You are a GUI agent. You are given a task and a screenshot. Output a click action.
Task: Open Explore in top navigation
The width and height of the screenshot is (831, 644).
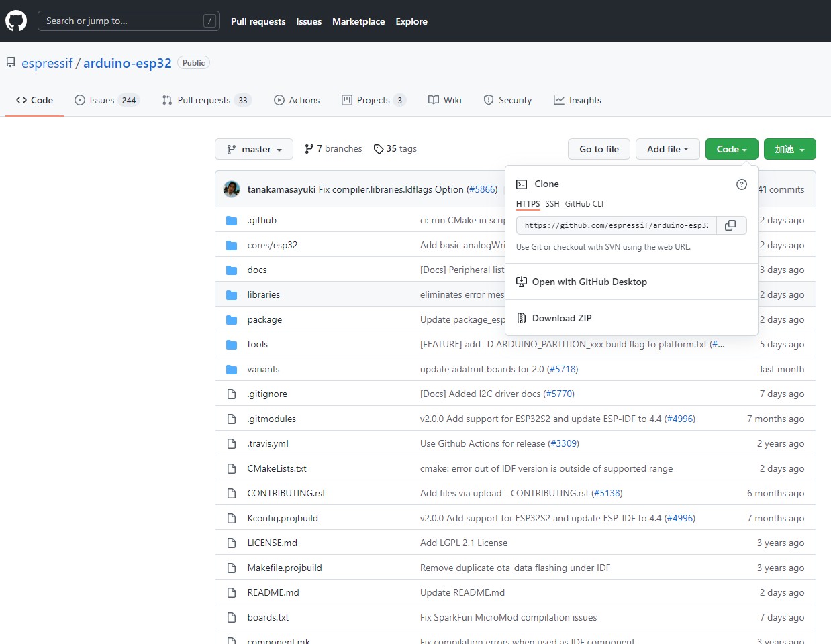point(411,21)
